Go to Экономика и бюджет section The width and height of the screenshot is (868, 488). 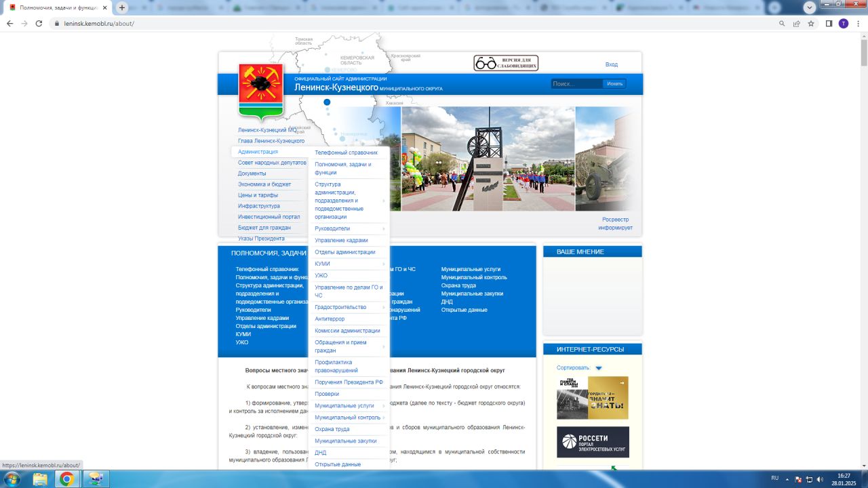tap(264, 184)
